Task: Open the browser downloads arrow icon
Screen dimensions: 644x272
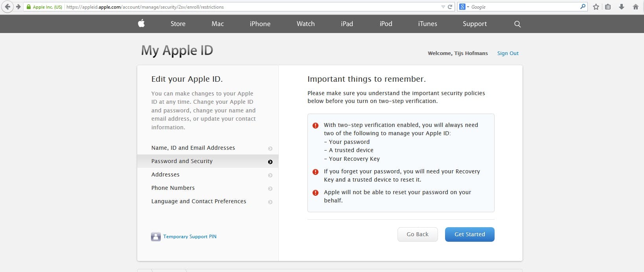Action: click(622, 7)
